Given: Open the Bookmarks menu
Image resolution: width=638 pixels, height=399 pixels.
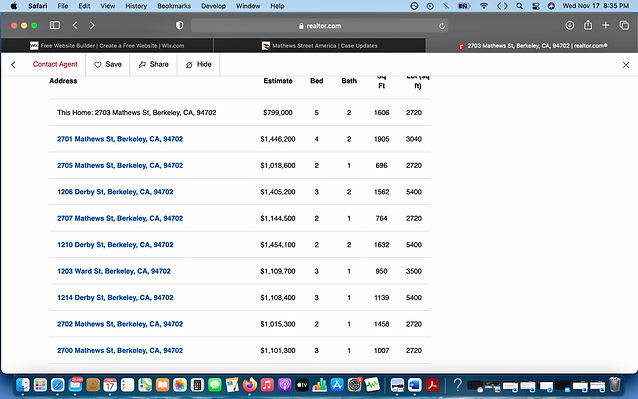Looking at the screenshot, I should click(174, 6).
